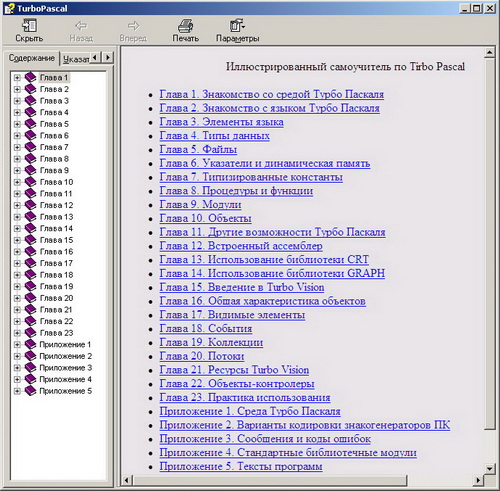Click the book icon of Приложение 3
This screenshot has width=500, height=491.
point(30,368)
